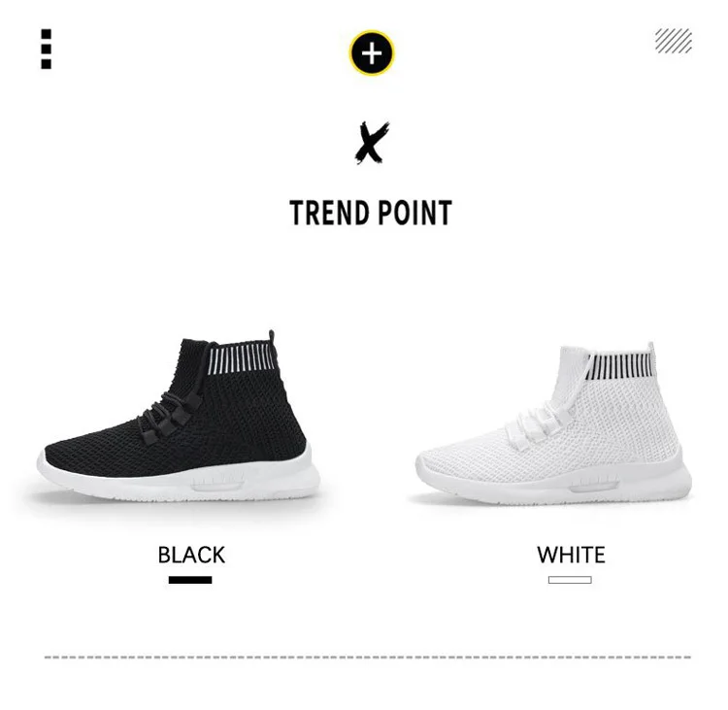Click the dashed divider line

[x=367, y=657]
